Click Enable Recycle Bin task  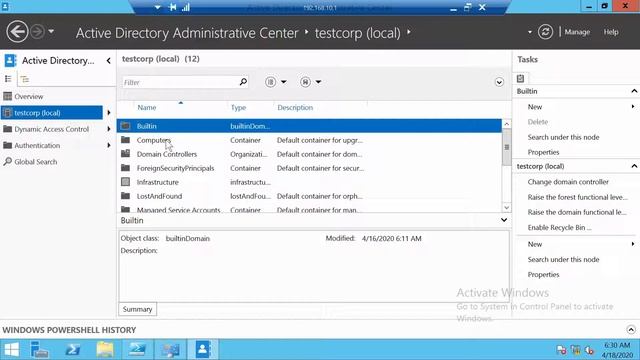coord(559,228)
